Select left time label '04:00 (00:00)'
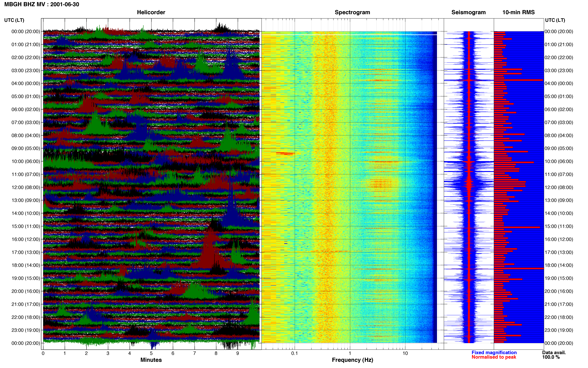Screen dimensions: 588x368 coord(26,83)
